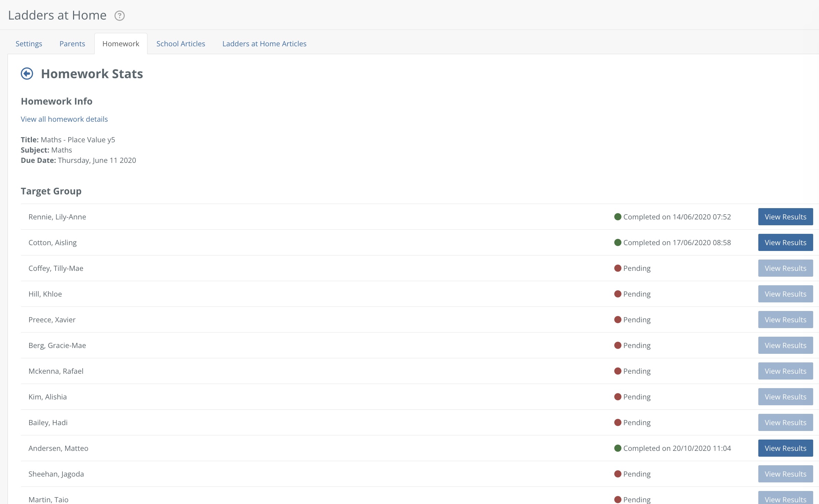View Results for Rennie, Lily-Anne
This screenshot has width=819, height=504.
[785, 217]
